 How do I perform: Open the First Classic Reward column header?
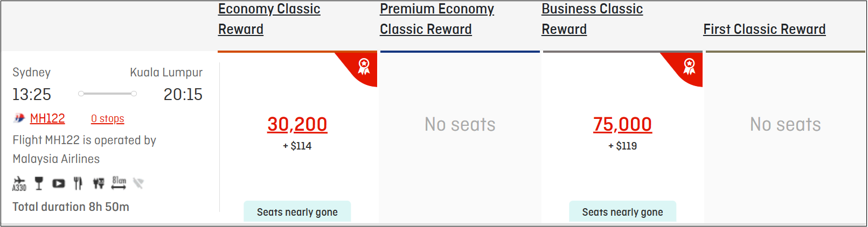764,29
